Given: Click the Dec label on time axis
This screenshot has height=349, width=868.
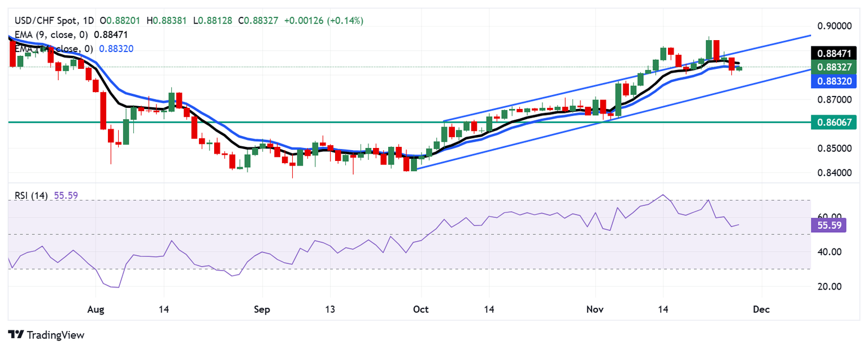Looking at the screenshot, I should pos(761,310).
